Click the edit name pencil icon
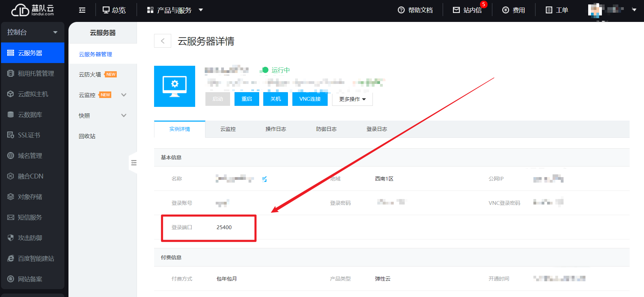The width and height of the screenshot is (644, 297). coord(264,179)
